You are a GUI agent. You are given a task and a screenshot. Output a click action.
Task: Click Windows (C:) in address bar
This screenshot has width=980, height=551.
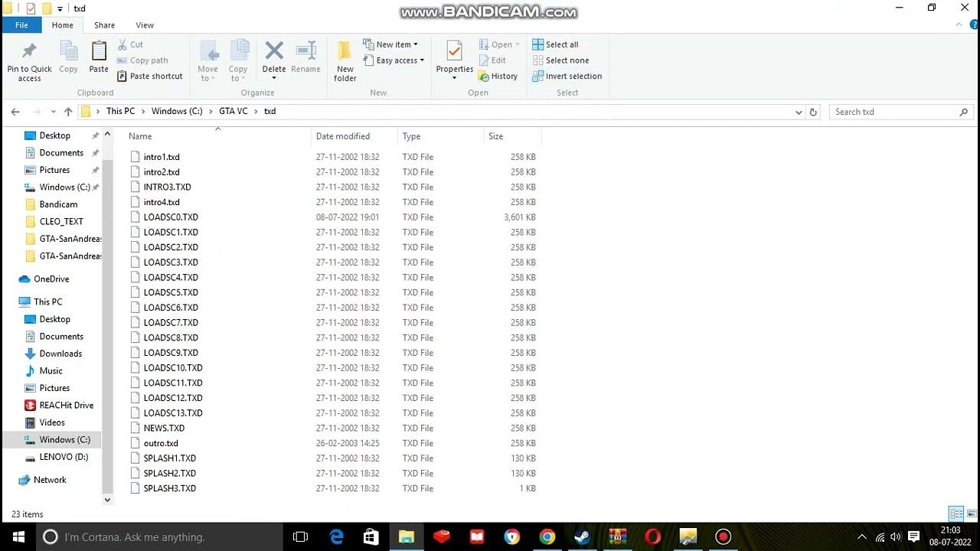177,111
